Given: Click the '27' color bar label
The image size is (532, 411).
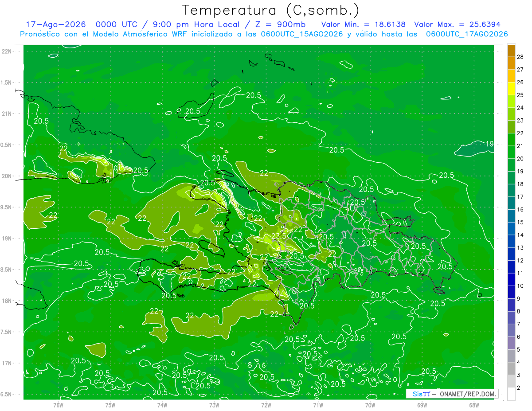Looking at the screenshot, I should pos(521,70).
